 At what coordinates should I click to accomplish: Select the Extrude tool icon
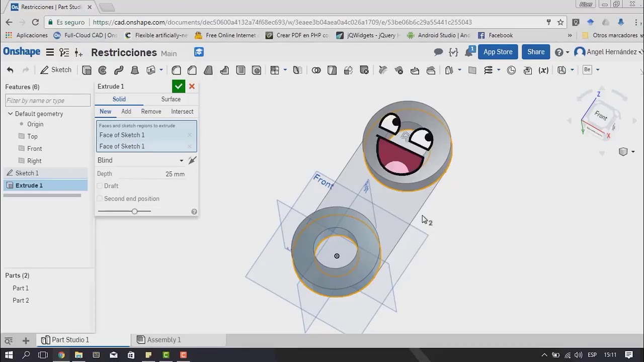point(87,70)
